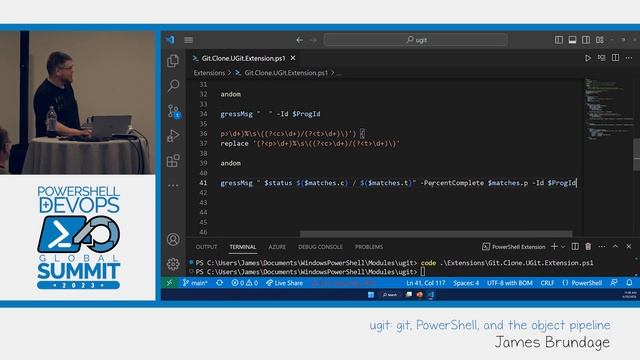
Task: Click the taskbar Search box
Action: coord(390,295)
